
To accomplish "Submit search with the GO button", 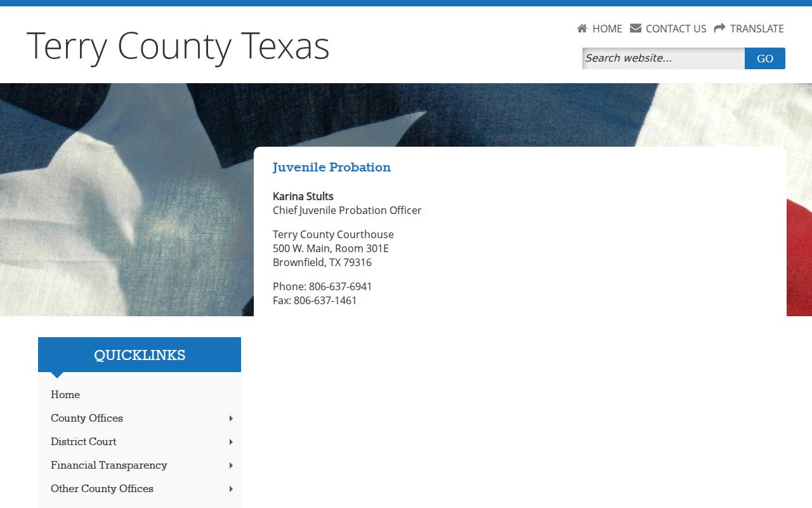I will pyautogui.click(x=765, y=58).
